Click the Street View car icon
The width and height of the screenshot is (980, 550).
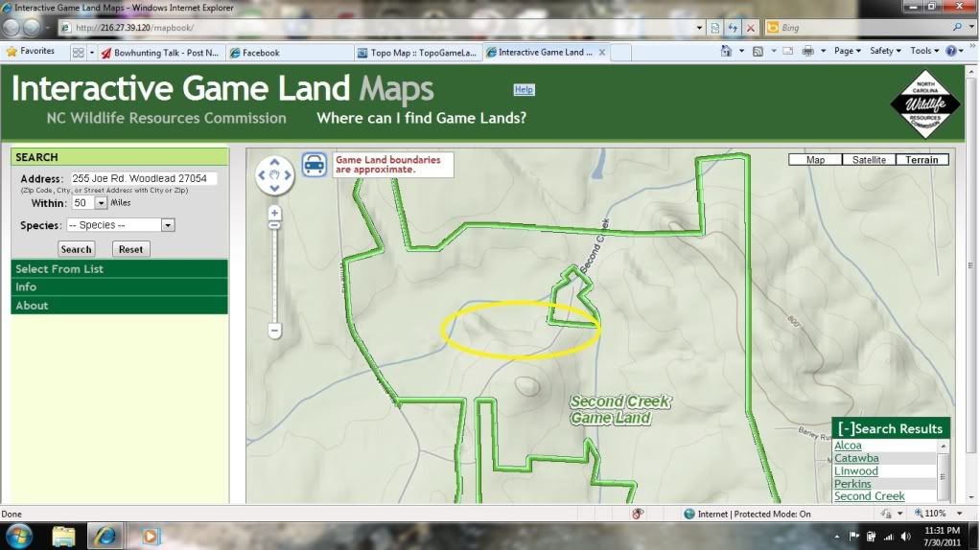coord(314,164)
